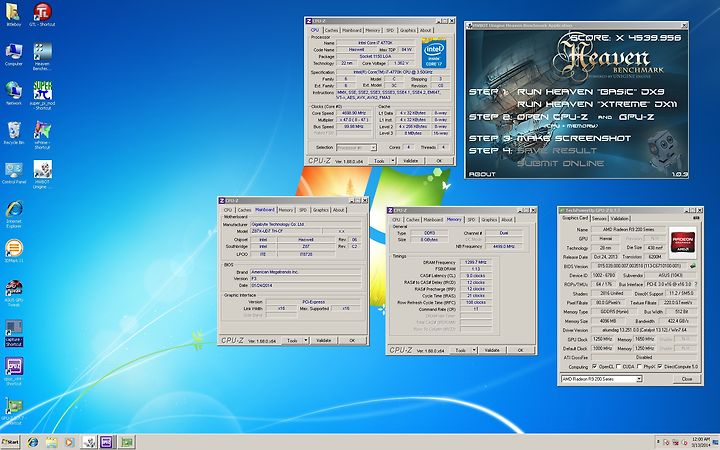Screen dimensions: 720x450
Task: Expand Tools arrow in Memory window
Action: (x=474, y=350)
